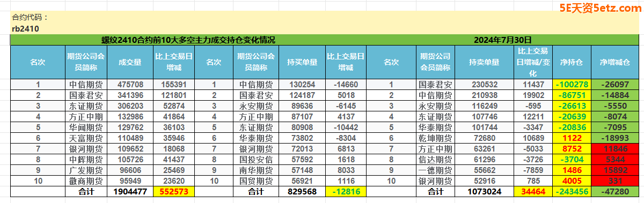The image size is (644, 203).
Task: Select the 南华期货 company cell
Action: (255, 170)
